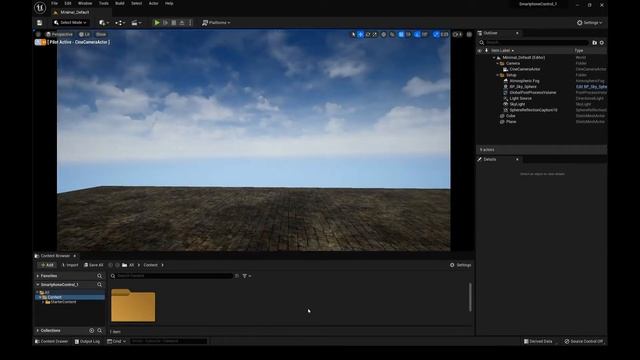Open the Blueprints toolbar dropdown
Viewport: 640px width, 360px height.
click(x=120, y=23)
